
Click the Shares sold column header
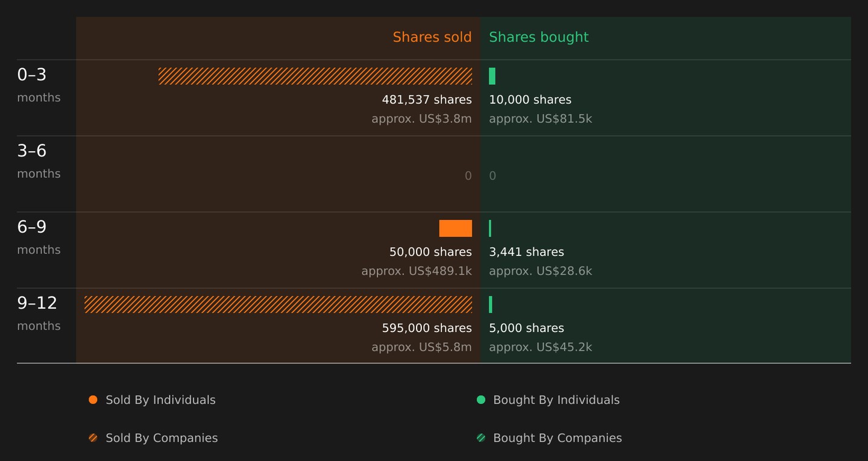[x=432, y=37]
